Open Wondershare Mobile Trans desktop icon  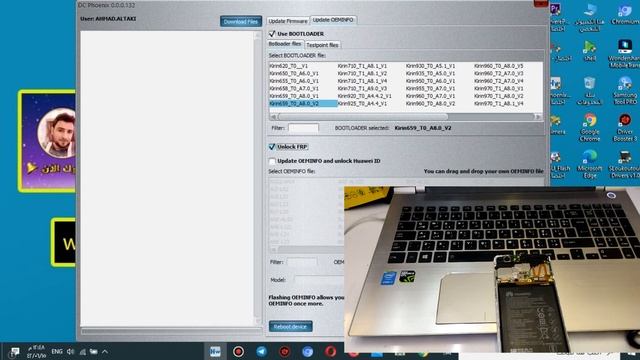tap(624, 53)
